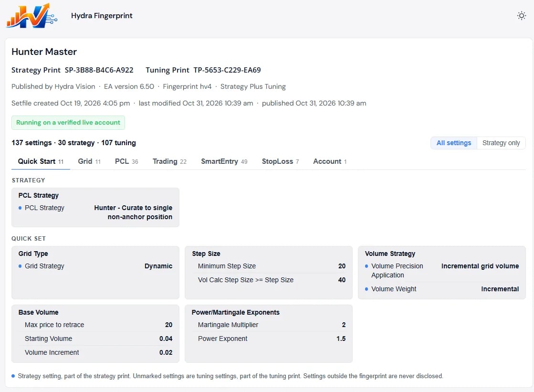Click the Martingale Multiplier row label
534x392 pixels.
click(x=228, y=325)
